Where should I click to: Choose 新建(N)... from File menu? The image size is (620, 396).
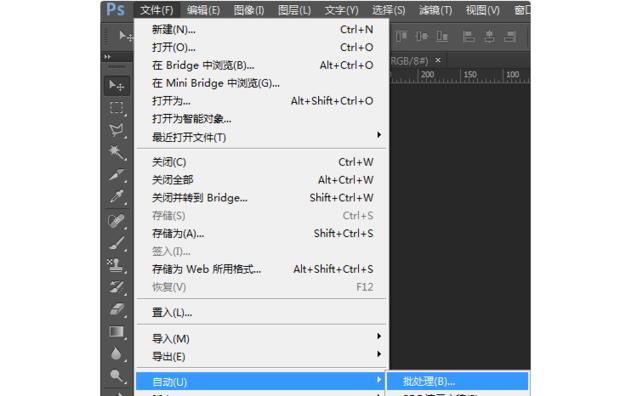point(261,29)
